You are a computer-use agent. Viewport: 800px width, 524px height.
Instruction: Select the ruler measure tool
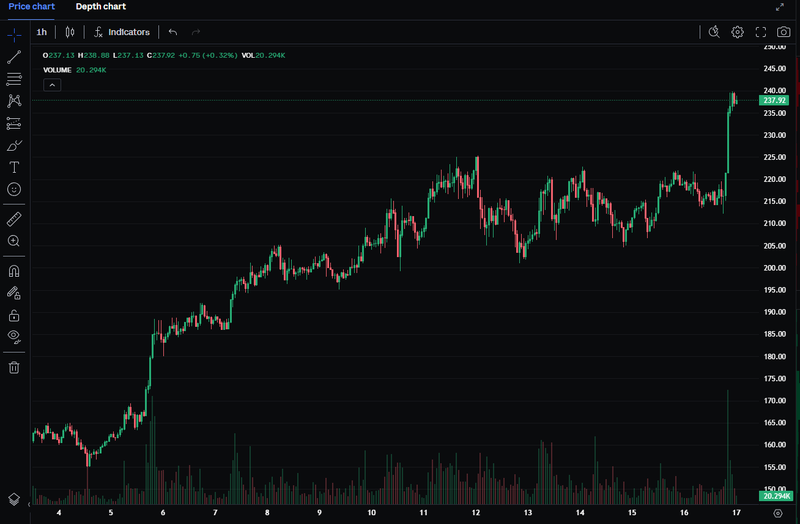click(14, 218)
